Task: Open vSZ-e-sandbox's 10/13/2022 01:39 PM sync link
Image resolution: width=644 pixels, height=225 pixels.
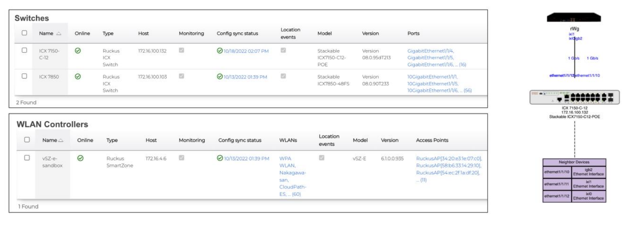Action: [x=247, y=159]
